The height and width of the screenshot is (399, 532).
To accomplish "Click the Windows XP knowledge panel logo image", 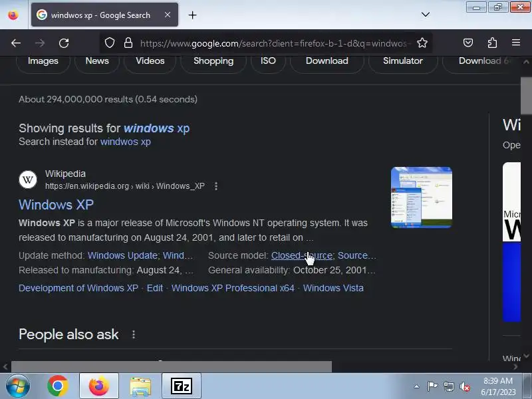I will (x=511, y=242).
